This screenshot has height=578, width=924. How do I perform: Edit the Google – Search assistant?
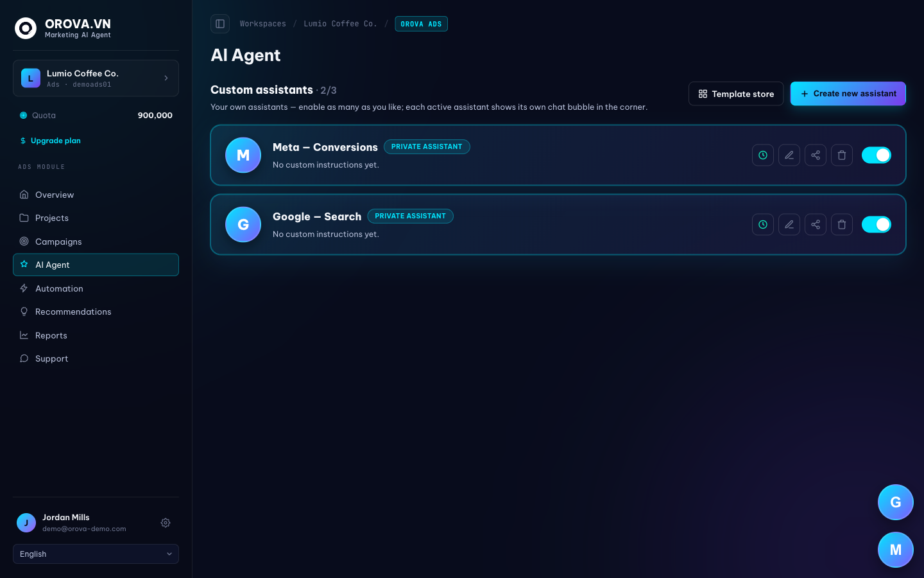tap(789, 224)
